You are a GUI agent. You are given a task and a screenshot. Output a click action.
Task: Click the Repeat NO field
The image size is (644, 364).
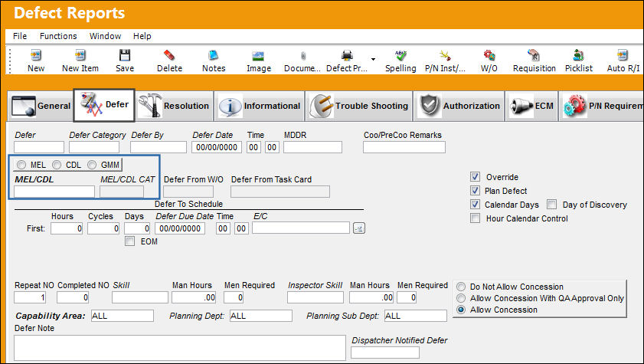(x=30, y=297)
